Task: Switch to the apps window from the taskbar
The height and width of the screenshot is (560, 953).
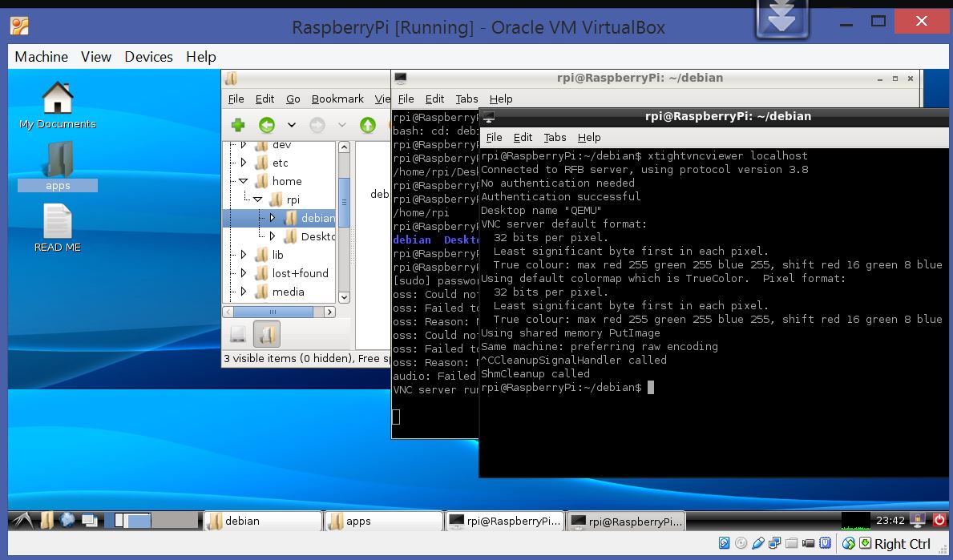Action: [x=382, y=520]
